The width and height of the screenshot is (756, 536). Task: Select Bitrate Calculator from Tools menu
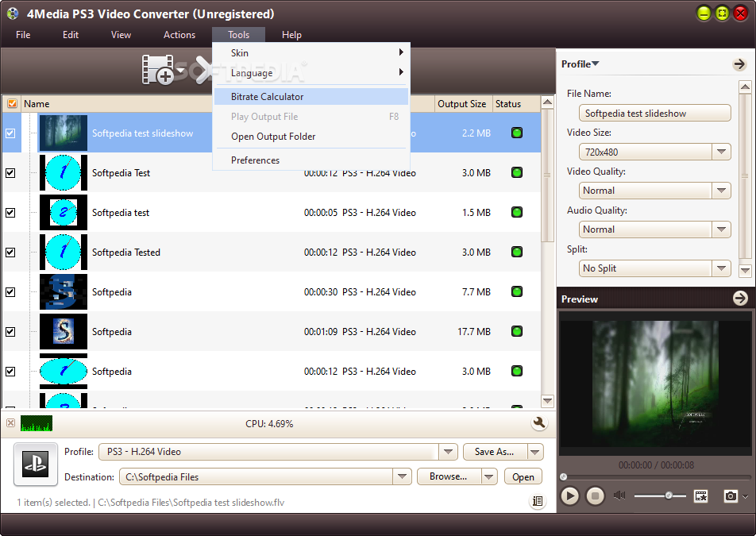click(x=311, y=96)
